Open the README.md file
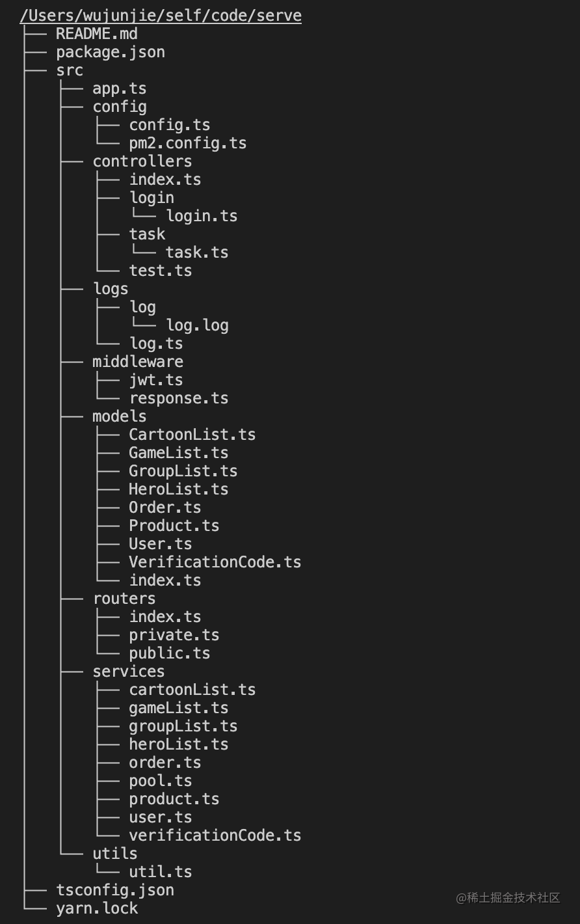The width and height of the screenshot is (580, 924). [97, 34]
